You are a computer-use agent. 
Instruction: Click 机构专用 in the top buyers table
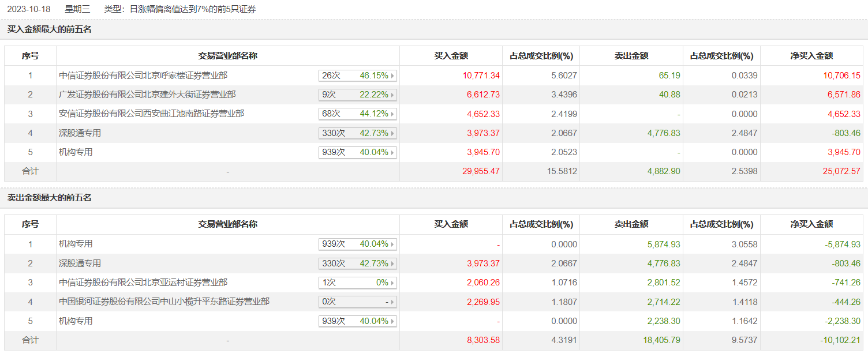click(76, 152)
